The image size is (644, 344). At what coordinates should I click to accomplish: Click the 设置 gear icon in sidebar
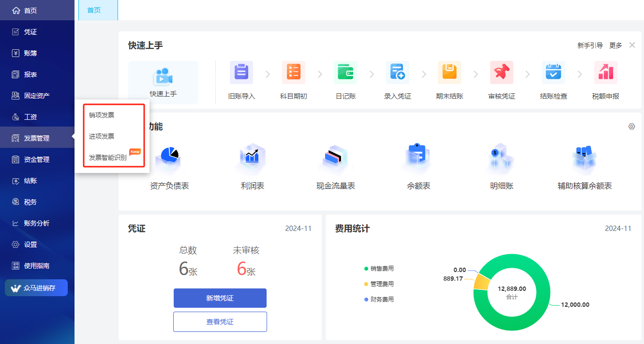(x=15, y=244)
